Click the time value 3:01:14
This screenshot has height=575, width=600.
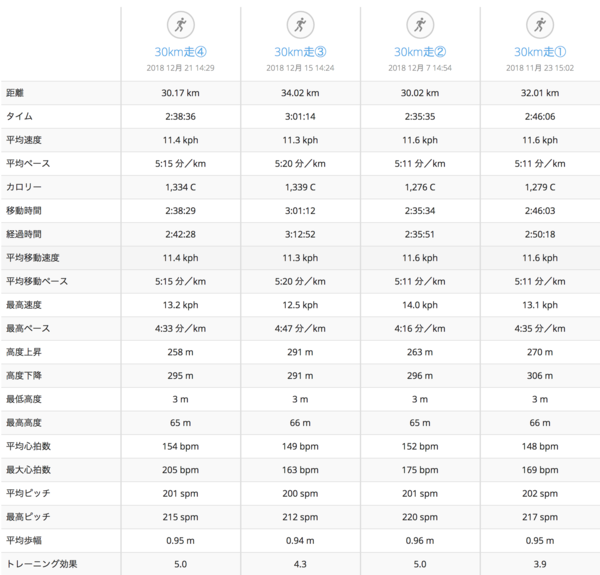click(300, 117)
